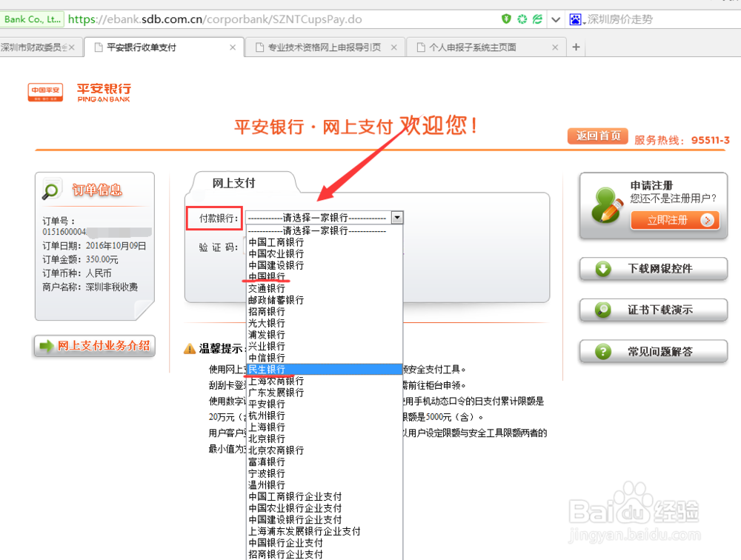Click the green leaf browser icon in address bar
Screen dimensions: 741x560
point(537,19)
